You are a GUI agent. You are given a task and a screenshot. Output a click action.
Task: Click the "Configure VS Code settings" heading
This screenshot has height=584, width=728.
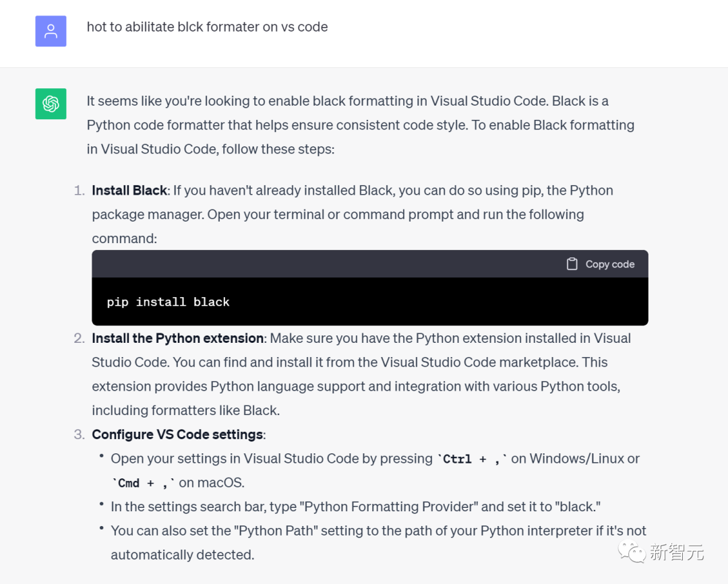click(x=177, y=434)
